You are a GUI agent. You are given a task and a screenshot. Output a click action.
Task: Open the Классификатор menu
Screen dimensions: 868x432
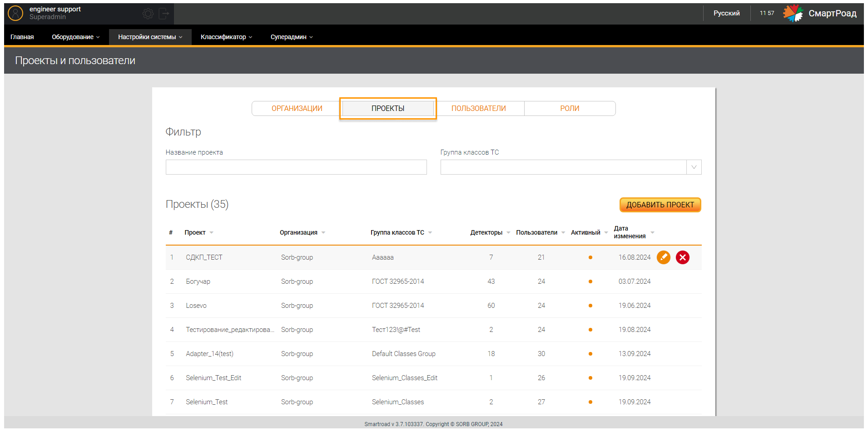(226, 37)
